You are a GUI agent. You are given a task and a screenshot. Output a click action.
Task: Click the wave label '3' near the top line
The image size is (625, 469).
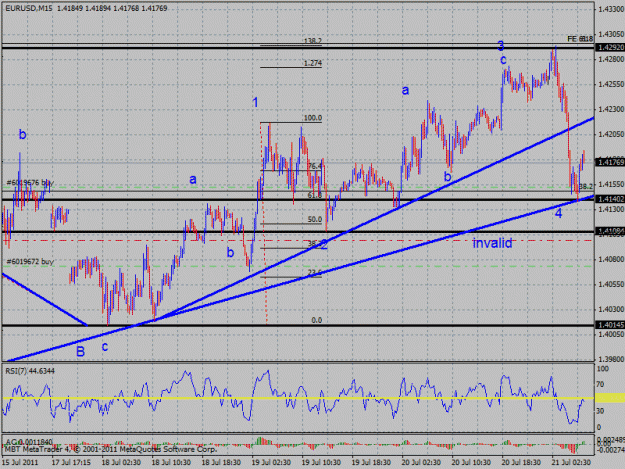coord(501,45)
